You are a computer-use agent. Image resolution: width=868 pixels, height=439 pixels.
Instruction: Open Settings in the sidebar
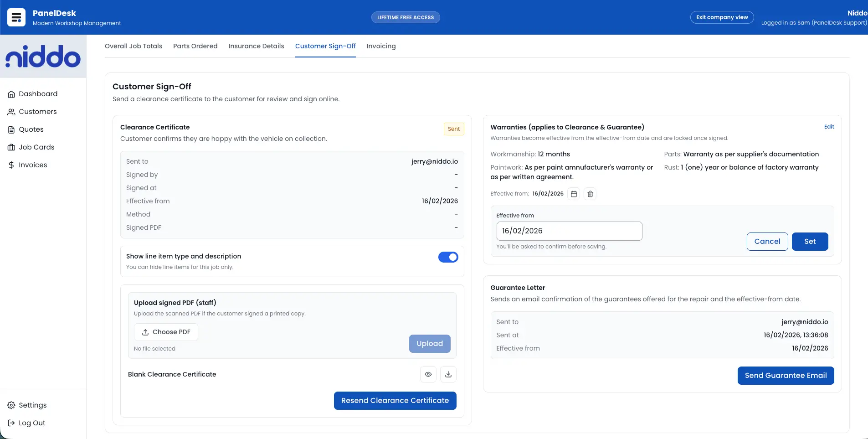32,405
